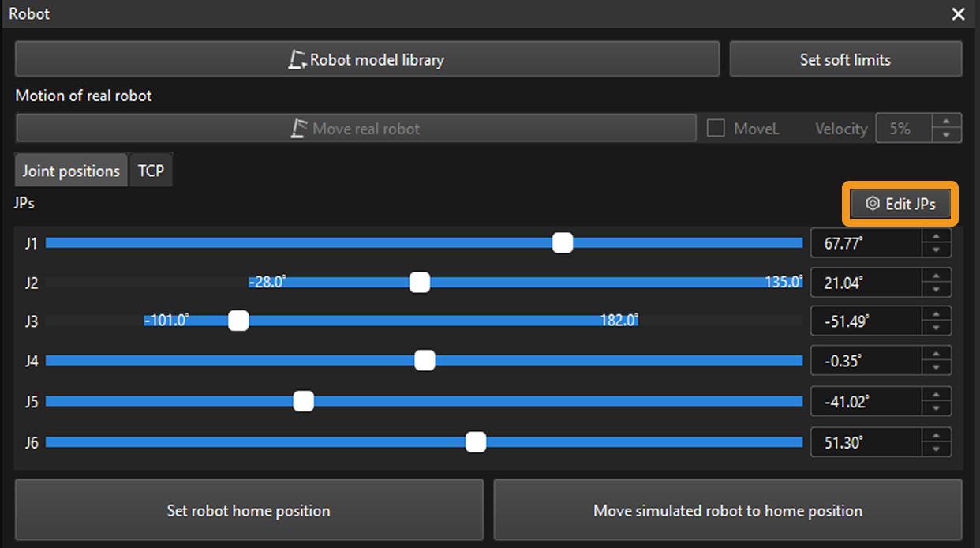Screen dimensions: 980x548
Task: Close the Robot panel
Action: (x=958, y=14)
